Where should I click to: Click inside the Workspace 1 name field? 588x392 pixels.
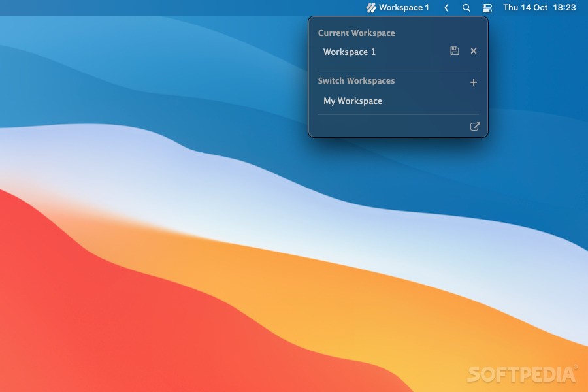[366, 52]
